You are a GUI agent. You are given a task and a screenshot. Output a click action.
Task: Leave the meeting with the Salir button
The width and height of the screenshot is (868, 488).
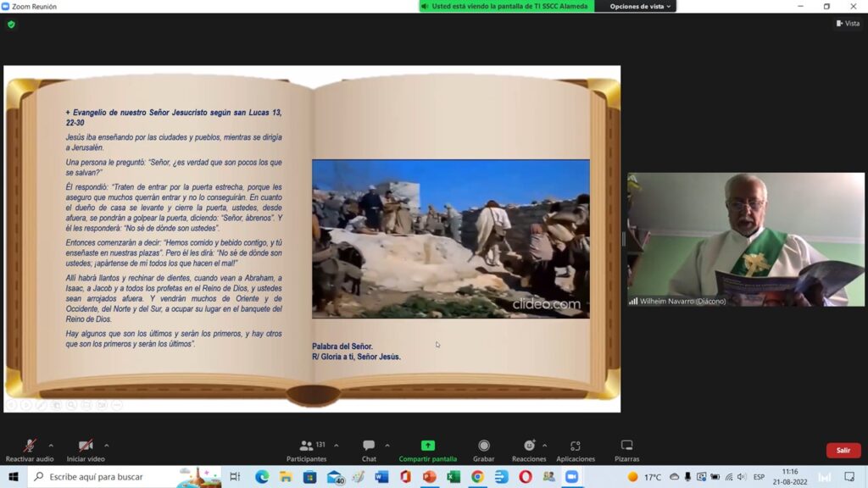[843, 451]
